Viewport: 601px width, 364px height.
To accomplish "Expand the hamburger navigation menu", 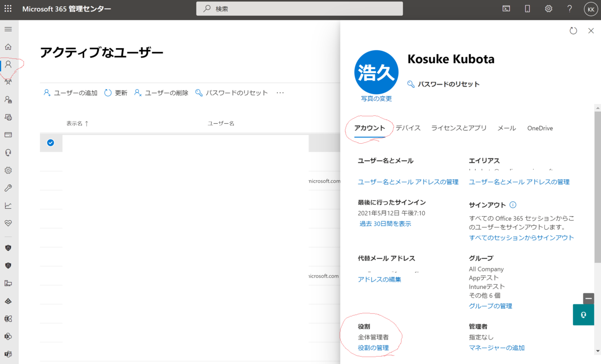I will (8, 29).
